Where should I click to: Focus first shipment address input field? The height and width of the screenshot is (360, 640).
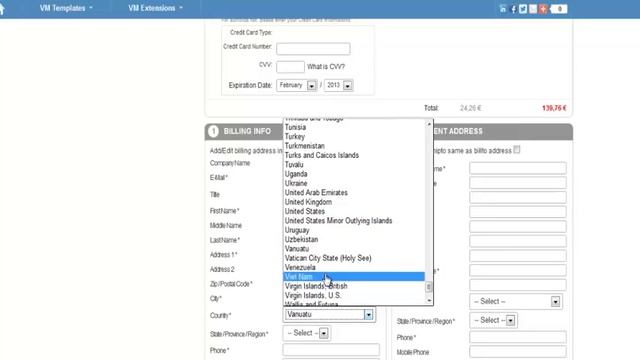pyautogui.click(x=518, y=168)
